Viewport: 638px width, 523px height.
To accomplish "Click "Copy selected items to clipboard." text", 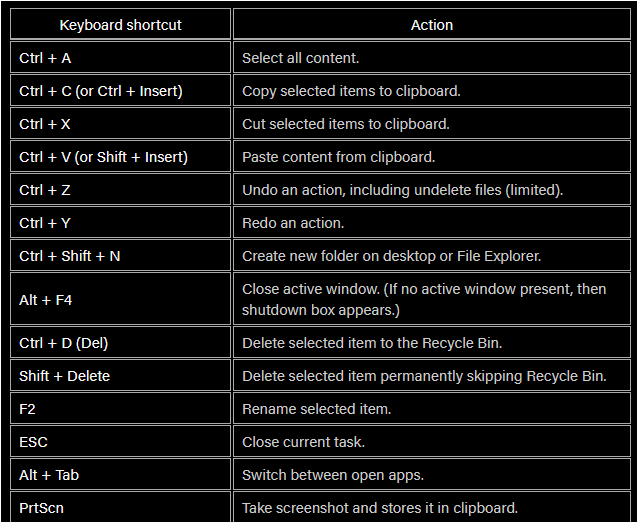I will point(351,91).
